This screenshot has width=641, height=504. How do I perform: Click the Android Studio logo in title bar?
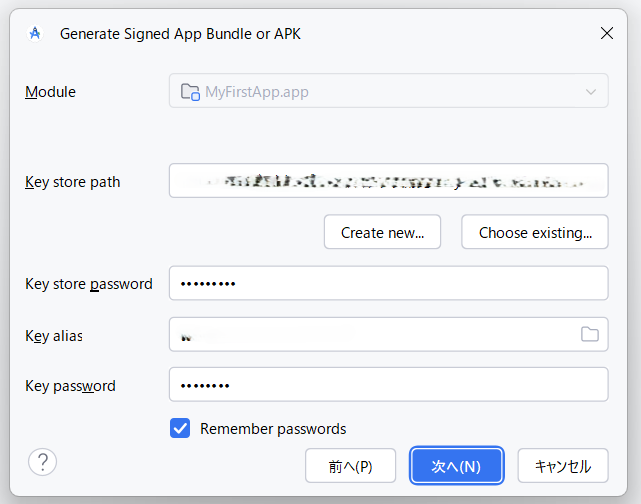pyautogui.click(x=35, y=33)
